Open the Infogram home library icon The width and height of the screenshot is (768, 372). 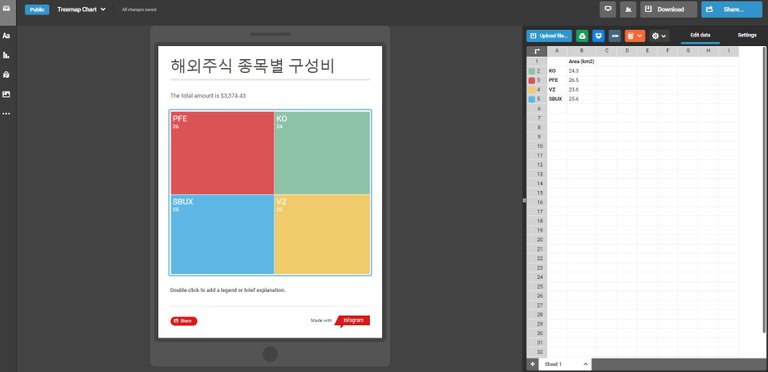[x=7, y=8]
